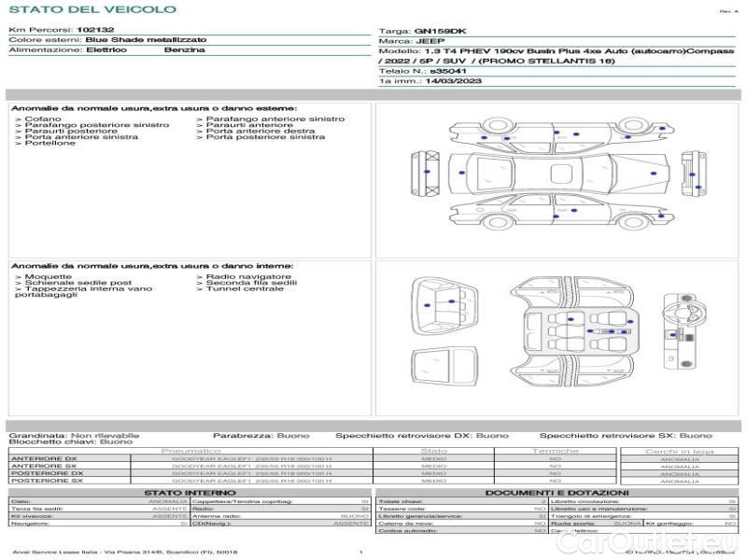This screenshot has width=747, height=560.
Task: Select the sunroof on the top-view car diagram
Action: click(560, 174)
